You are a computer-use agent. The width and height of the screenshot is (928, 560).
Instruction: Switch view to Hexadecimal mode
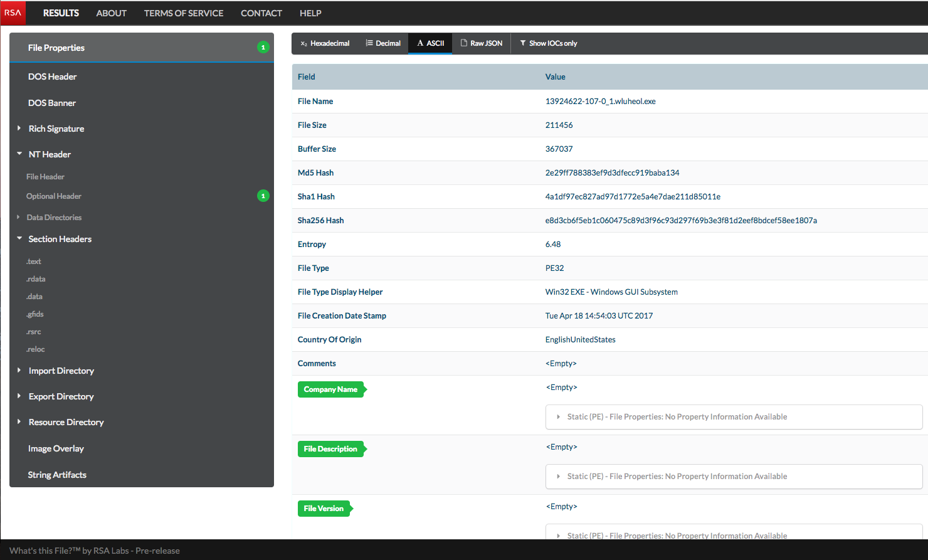(x=324, y=43)
